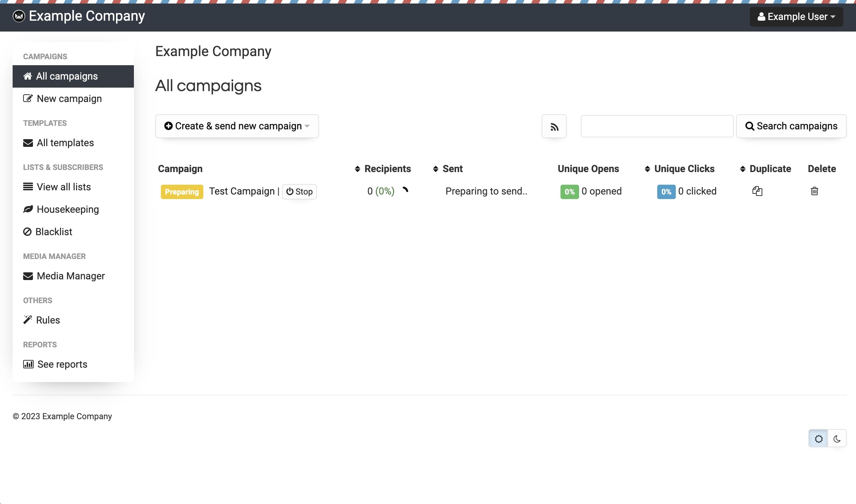Click the See reports bar chart icon
This screenshot has width=856, height=504.
pos(28,364)
